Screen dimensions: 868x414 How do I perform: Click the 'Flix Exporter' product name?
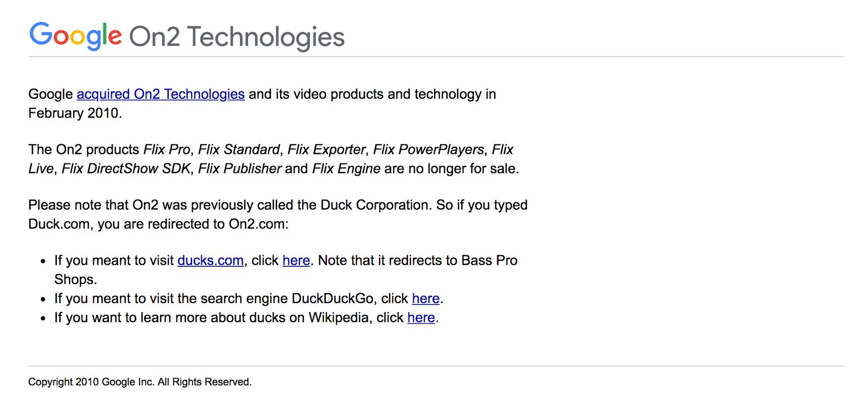click(x=327, y=150)
